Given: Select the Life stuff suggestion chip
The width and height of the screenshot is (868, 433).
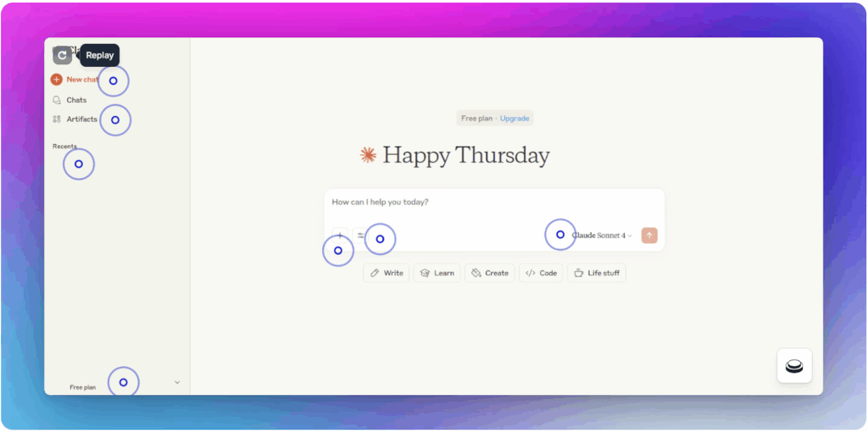Looking at the screenshot, I should 597,273.
